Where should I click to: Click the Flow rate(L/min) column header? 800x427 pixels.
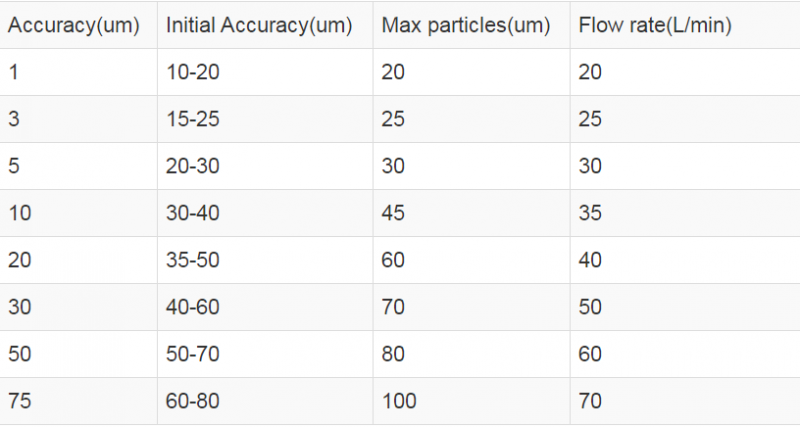click(x=655, y=26)
